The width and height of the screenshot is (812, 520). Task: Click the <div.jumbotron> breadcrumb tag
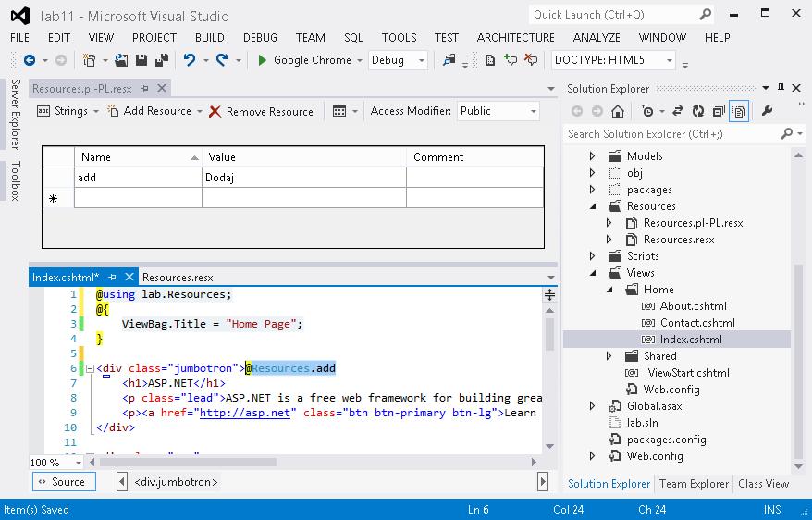point(176,482)
